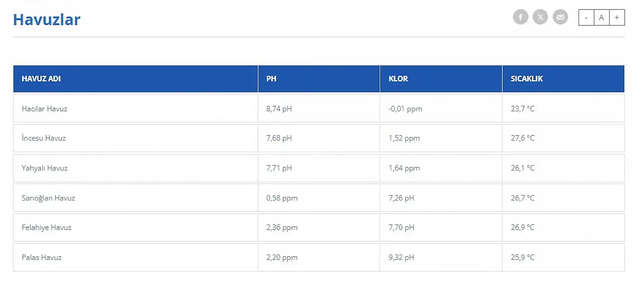Image resolution: width=644 pixels, height=307 pixels.
Task: Click the KLOR column header
Action: (x=398, y=79)
